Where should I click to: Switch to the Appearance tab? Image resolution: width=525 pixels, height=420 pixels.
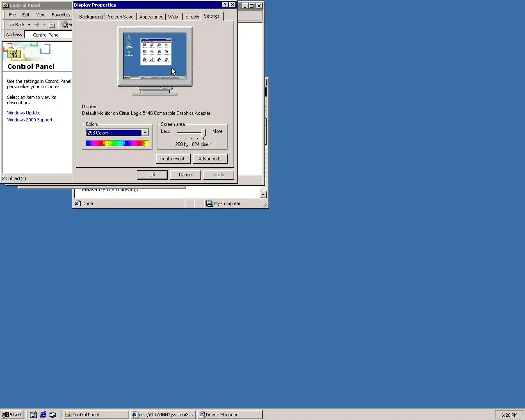tap(151, 17)
